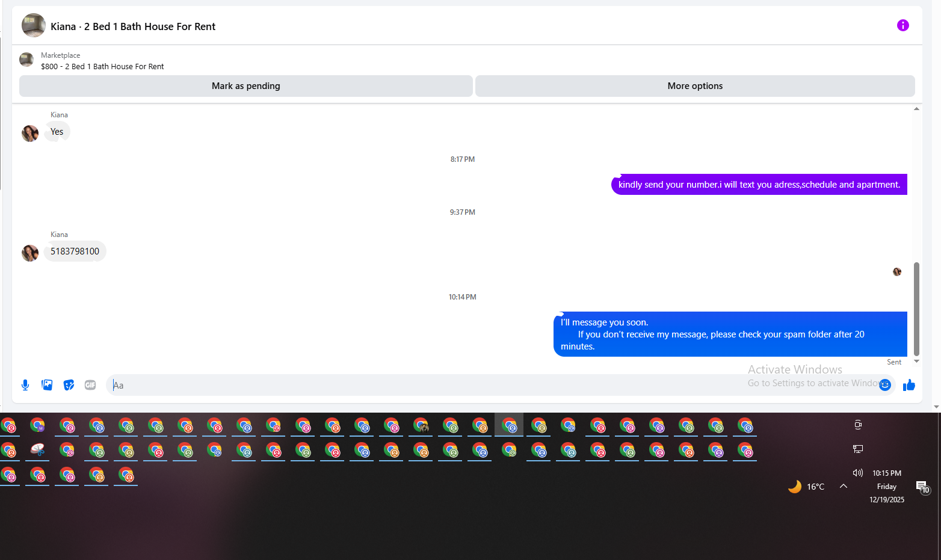Open the attach photo icon
The image size is (941, 560).
tap(47, 385)
